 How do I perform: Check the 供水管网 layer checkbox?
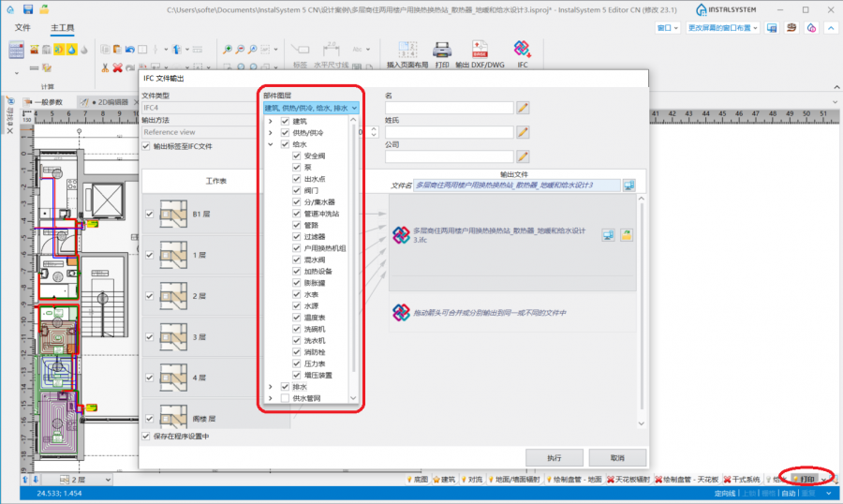coord(285,398)
